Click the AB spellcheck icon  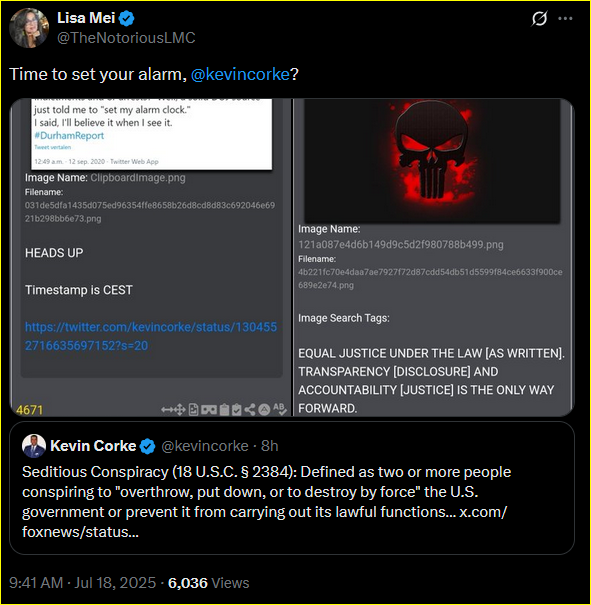click(x=279, y=409)
